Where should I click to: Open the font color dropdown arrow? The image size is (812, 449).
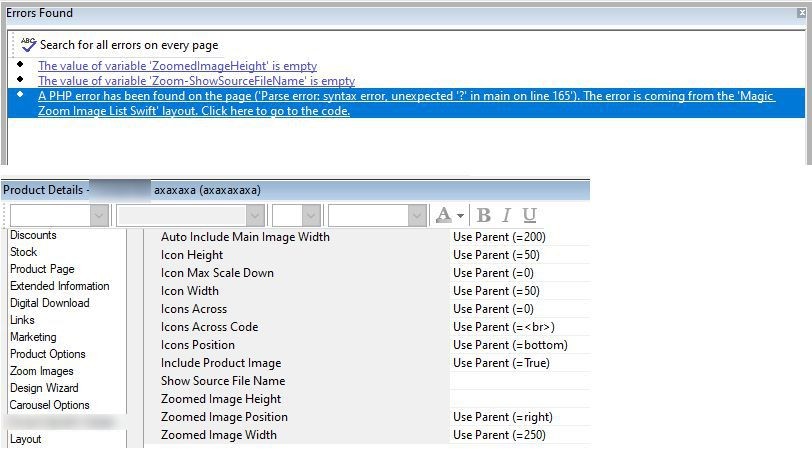(x=460, y=216)
